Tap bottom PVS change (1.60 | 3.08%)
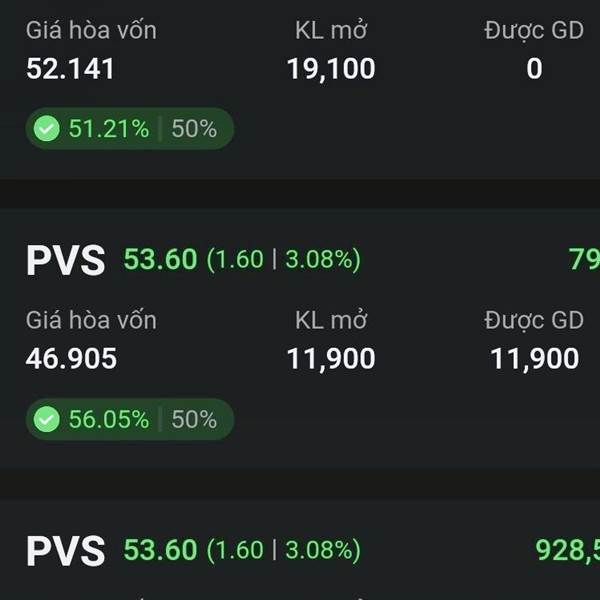600x600 pixels. click(x=284, y=550)
